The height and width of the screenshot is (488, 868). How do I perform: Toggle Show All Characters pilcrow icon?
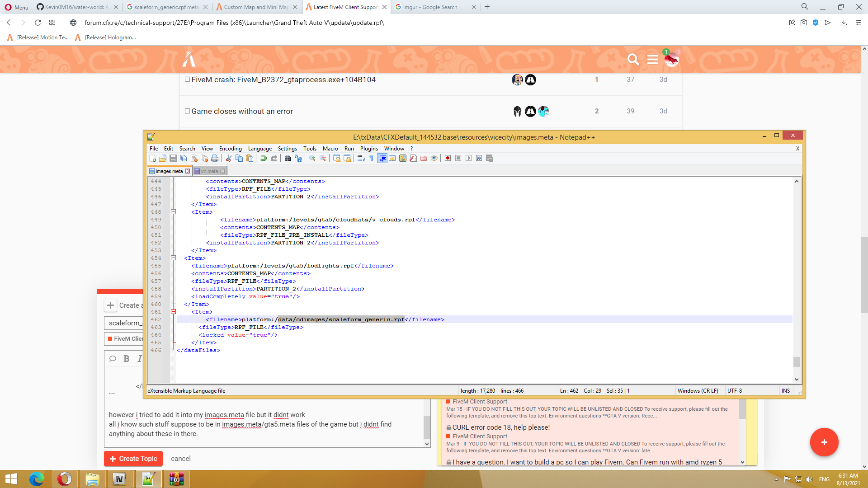click(x=371, y=158)
